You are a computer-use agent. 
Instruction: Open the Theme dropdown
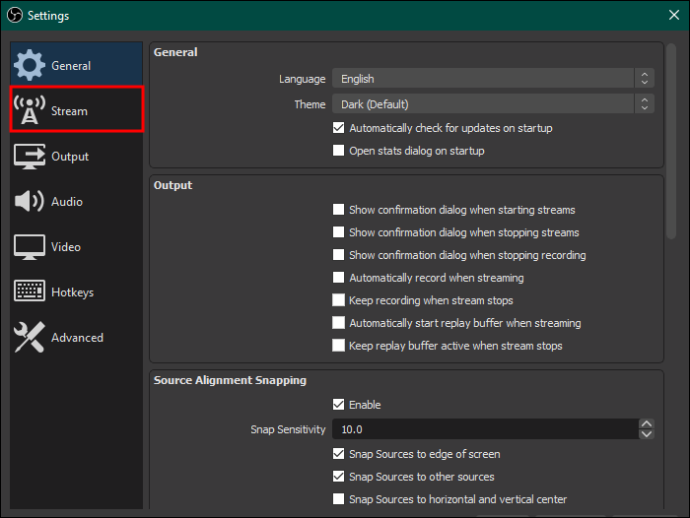tap(493, 104)
